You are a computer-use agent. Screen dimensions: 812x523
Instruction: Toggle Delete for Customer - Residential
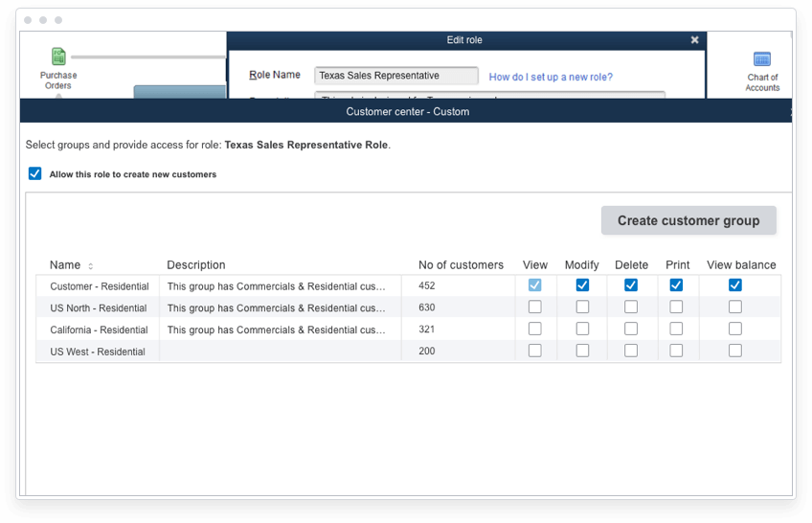631,284
